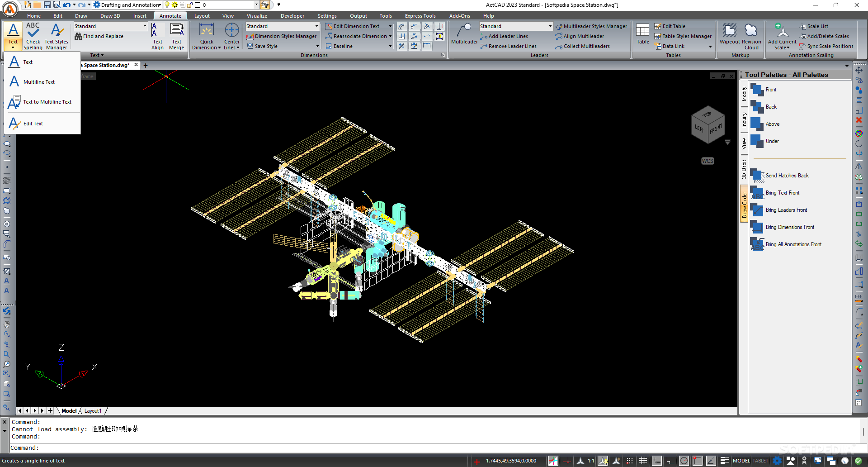Click layer color swatch in layer dropdown
This screenshot has width=868, height=467.
point(198,5)
